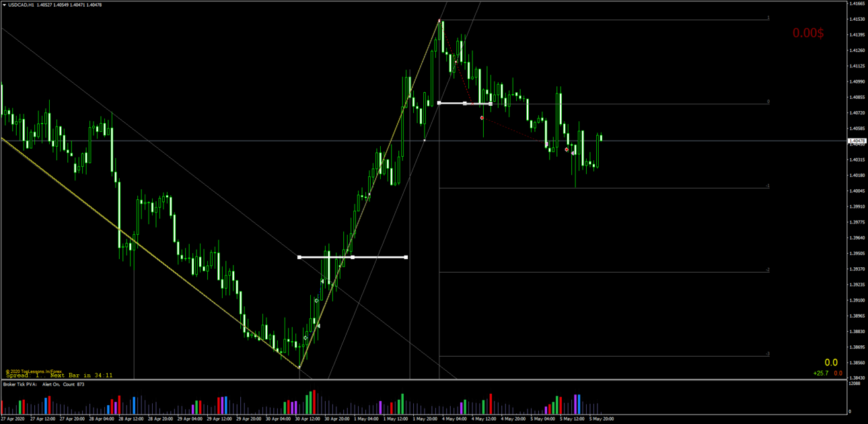Click the yellow 0.0 value at lower right
The image size is (868, 424).
(831, 363)
